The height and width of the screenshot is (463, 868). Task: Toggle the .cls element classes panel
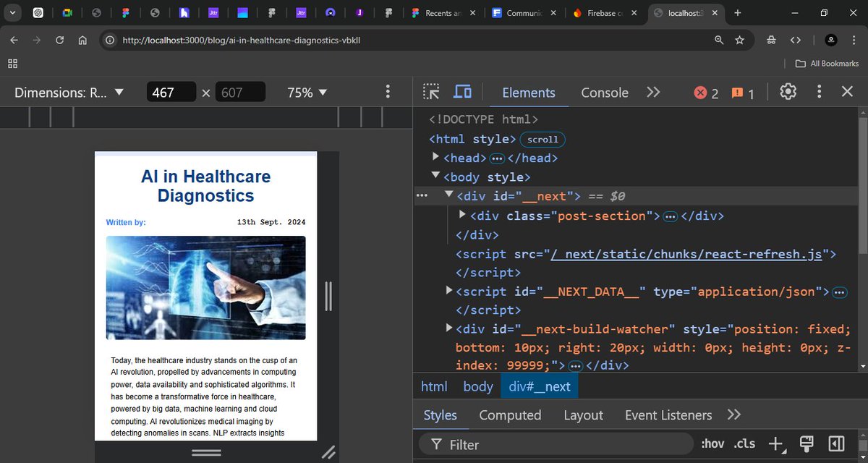tap(744, 443)
